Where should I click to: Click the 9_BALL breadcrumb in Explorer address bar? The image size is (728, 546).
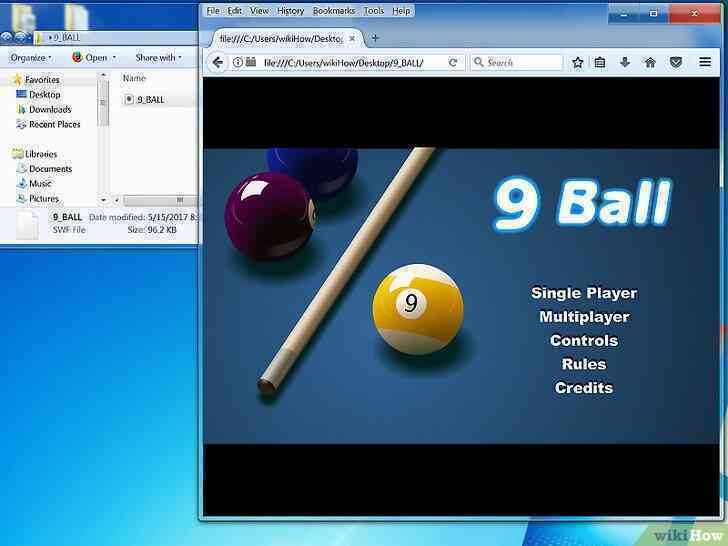pyautogui.click(x=67, y=38)
